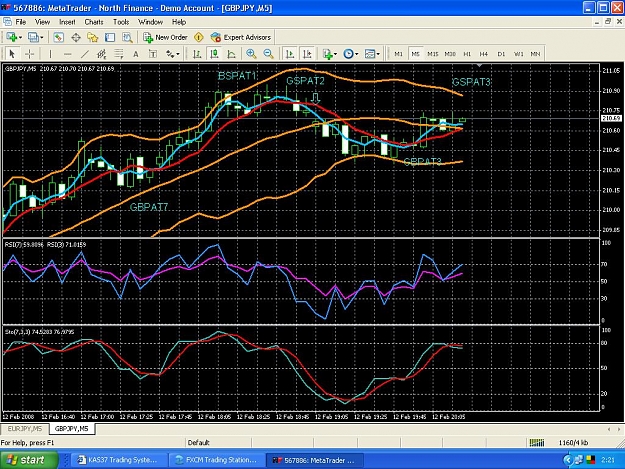Image resolution: width=625 pixels, height=469 pixels.
Task: Select the Text Label 'T' tool
Action: (153, 53)
